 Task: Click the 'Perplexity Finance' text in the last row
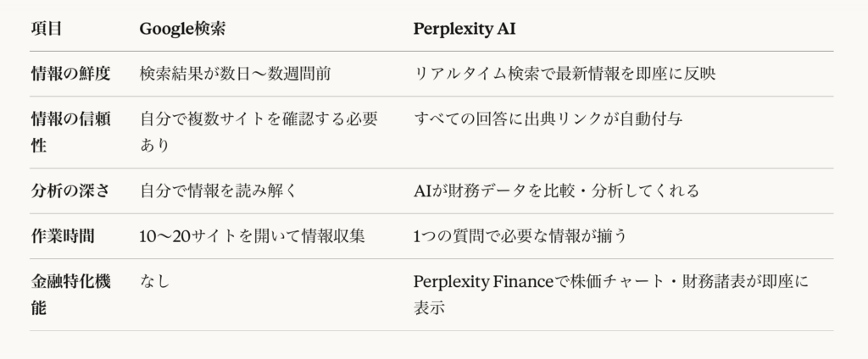(481, 282)
